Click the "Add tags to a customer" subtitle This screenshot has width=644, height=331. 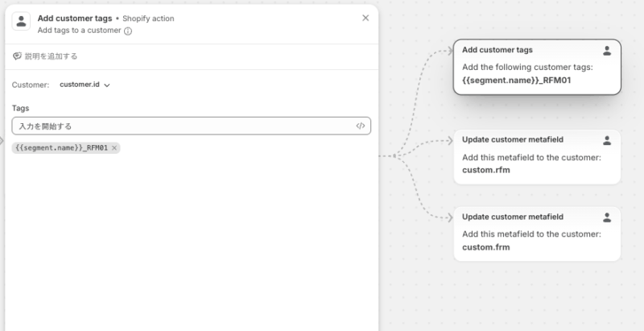coord(80,31)
